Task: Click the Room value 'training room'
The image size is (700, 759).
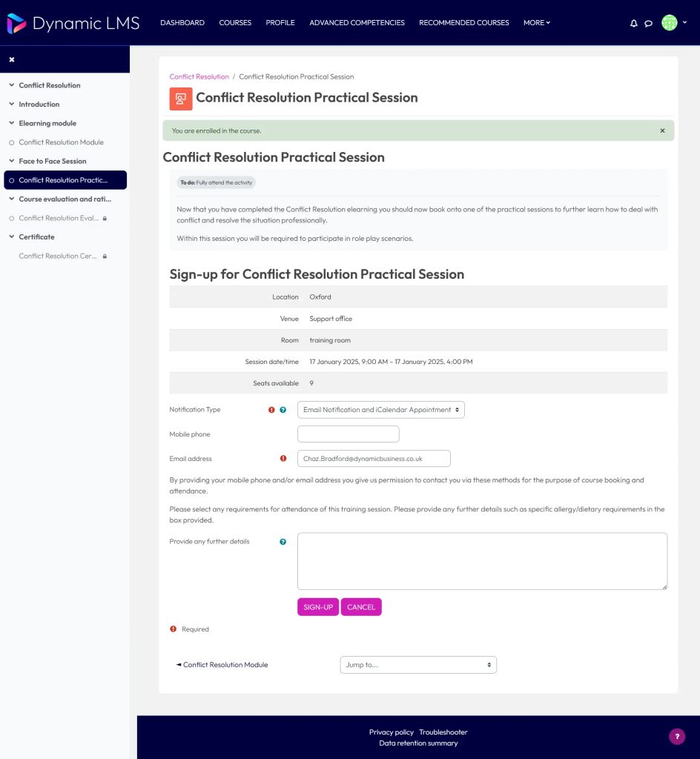Action: click(x=330, y=340)
